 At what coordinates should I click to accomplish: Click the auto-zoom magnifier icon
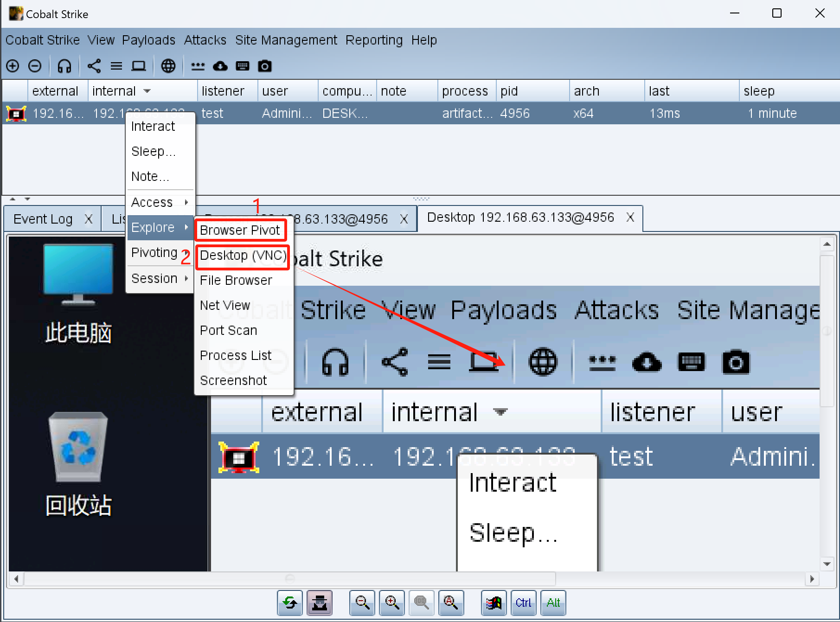point(451,603)
